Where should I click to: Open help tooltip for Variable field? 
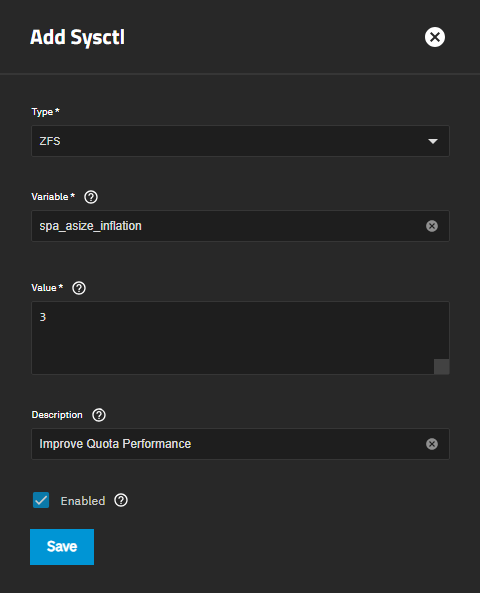(91, 197)
